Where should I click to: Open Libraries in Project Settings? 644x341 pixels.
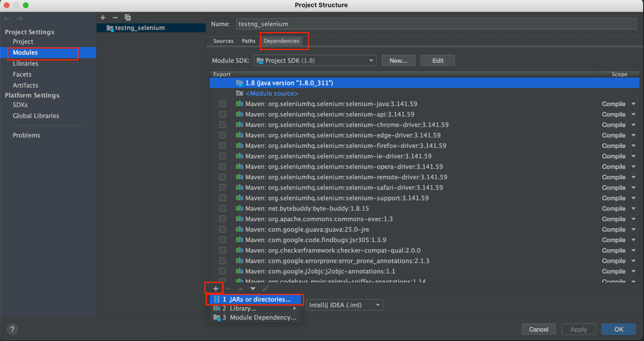click(x=25, y=64)
